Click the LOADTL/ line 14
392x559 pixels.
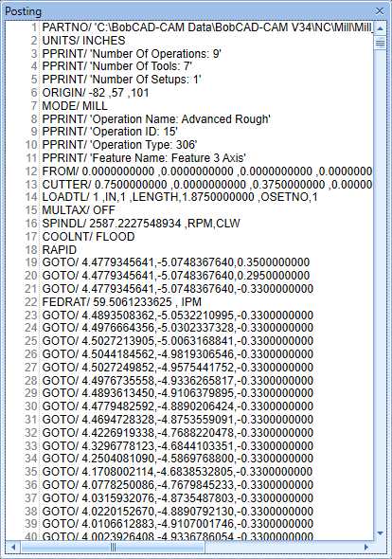[x=180, y=197]
